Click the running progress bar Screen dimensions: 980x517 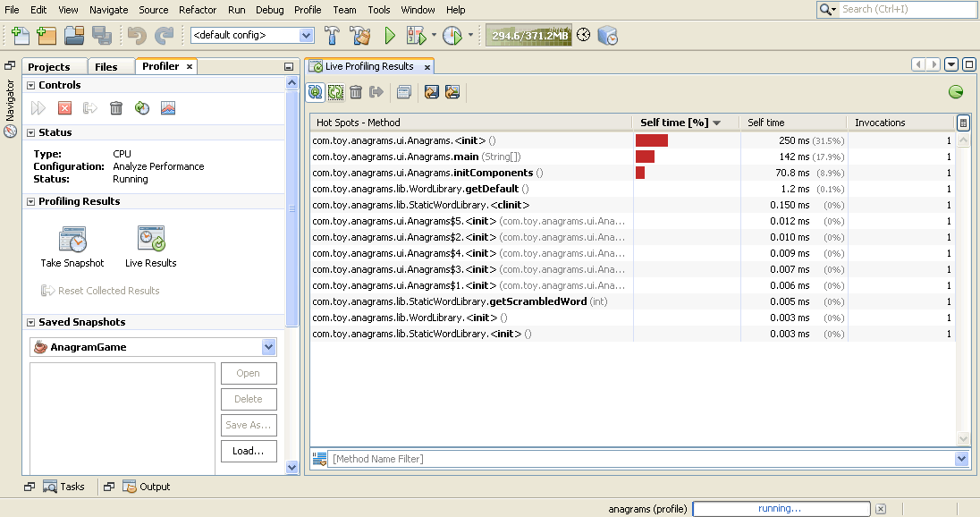coord(781,509)
